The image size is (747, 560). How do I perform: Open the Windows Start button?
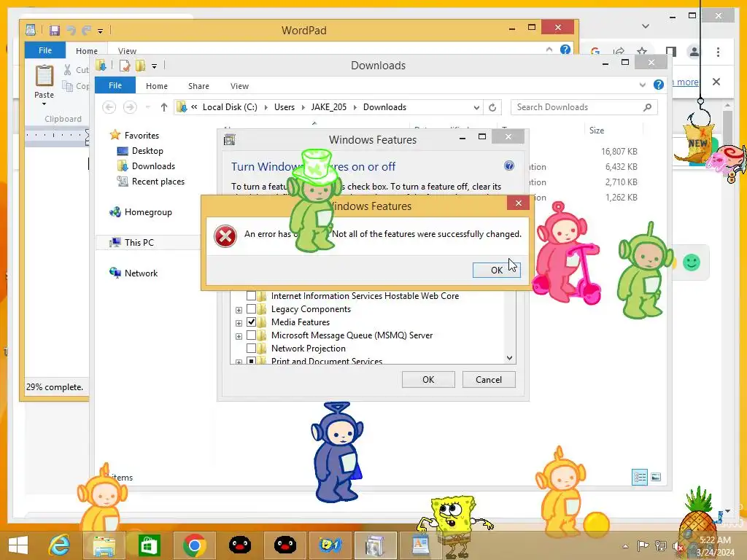(18, 545)
